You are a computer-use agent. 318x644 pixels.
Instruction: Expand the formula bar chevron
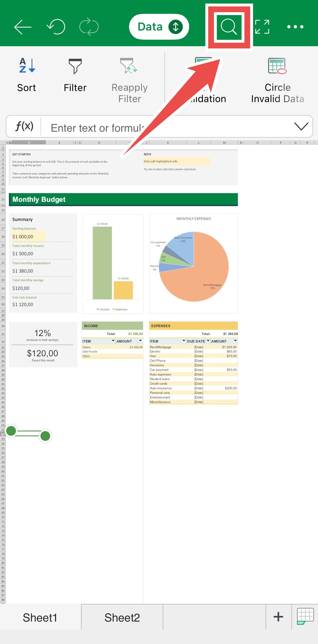point(301,126)
